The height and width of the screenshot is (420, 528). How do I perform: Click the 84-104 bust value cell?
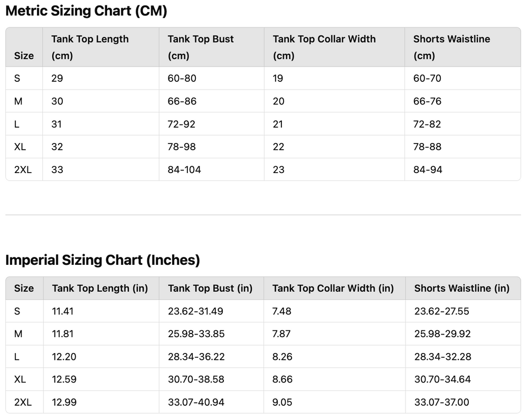coord(184,169)
